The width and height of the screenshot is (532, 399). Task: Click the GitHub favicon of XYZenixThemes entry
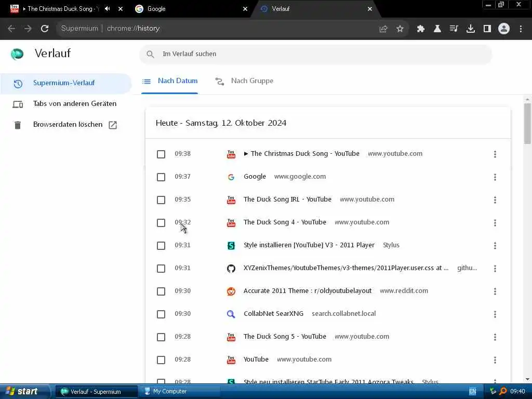point(231,269)
